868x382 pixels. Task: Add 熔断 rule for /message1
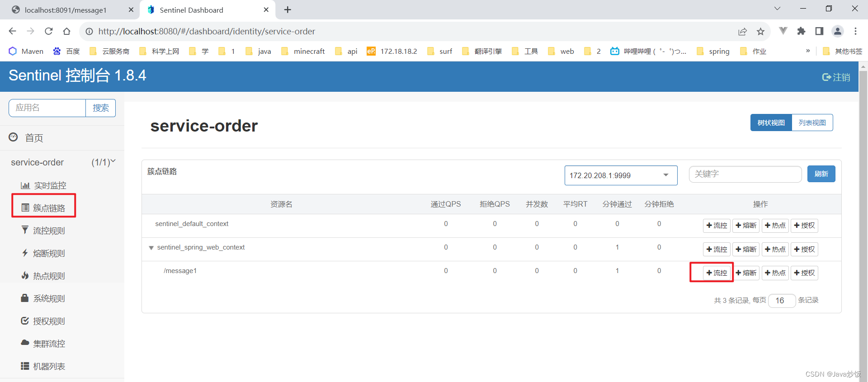[746, 273]
